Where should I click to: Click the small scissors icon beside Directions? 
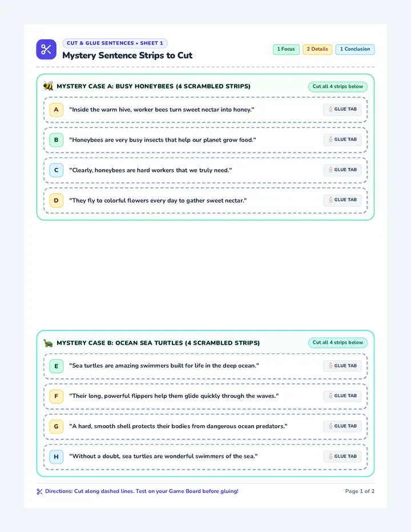40,491
